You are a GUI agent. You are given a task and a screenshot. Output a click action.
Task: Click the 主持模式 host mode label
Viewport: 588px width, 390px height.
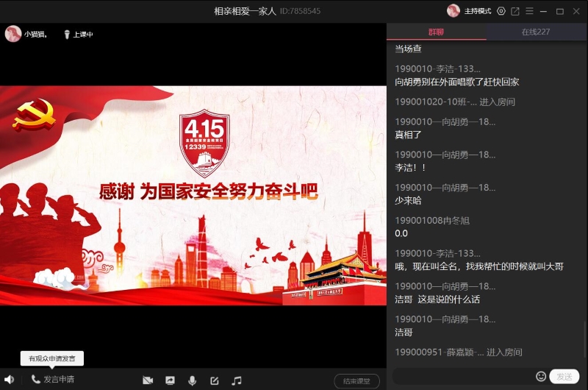[478, 11]
